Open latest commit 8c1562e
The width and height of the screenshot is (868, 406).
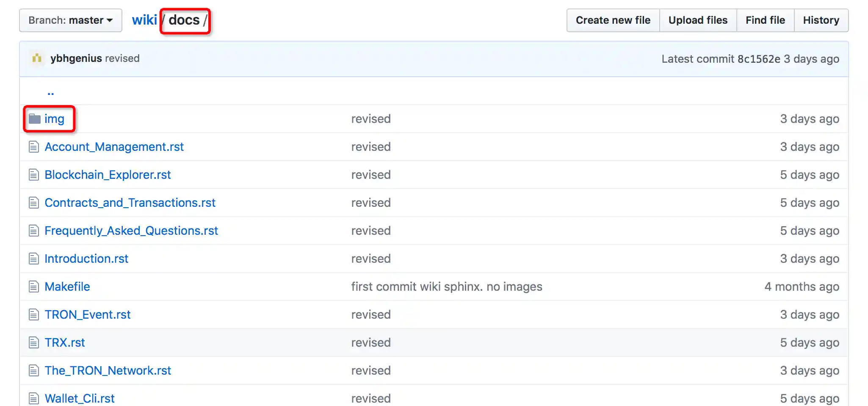(x=759, y=59)
